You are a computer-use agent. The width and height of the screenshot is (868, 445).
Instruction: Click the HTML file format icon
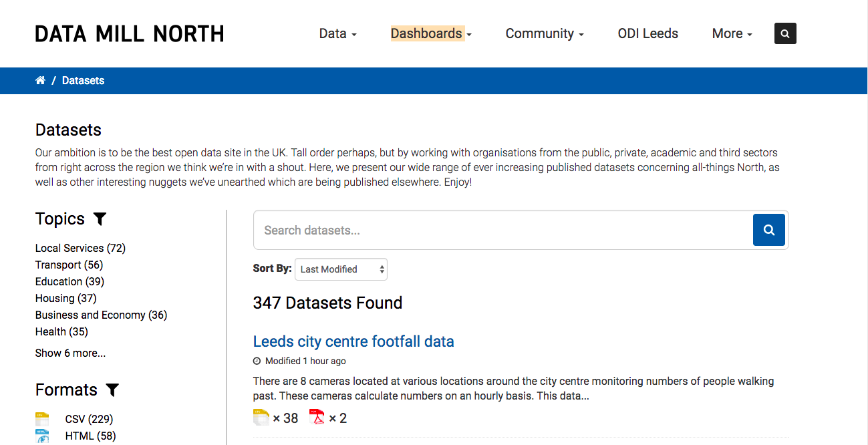42,436
